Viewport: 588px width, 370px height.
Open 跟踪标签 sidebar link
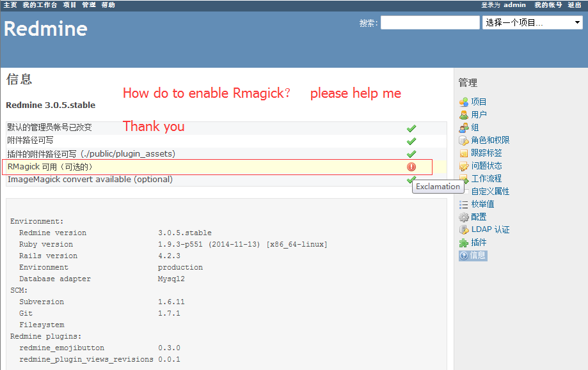pos(486,153)
